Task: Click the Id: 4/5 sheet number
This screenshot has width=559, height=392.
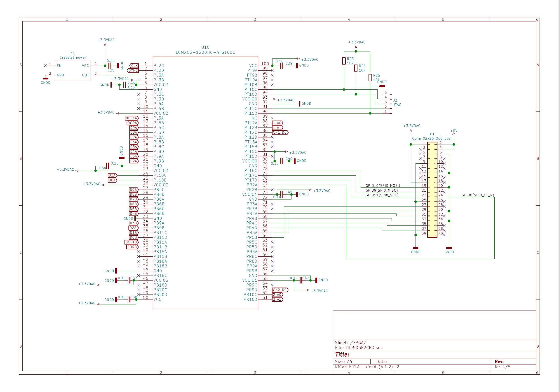Action: [503, 367]
